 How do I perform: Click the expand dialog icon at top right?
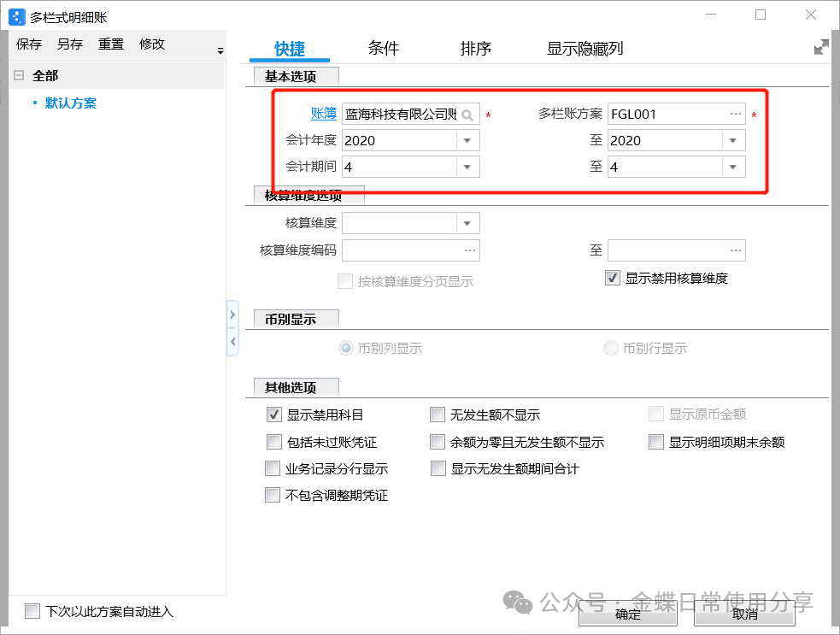pos(821,48)
